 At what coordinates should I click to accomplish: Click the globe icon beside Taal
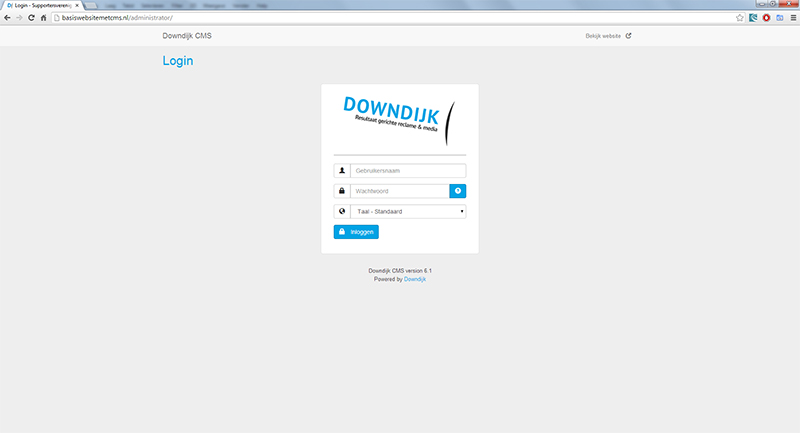pos(342,212)
